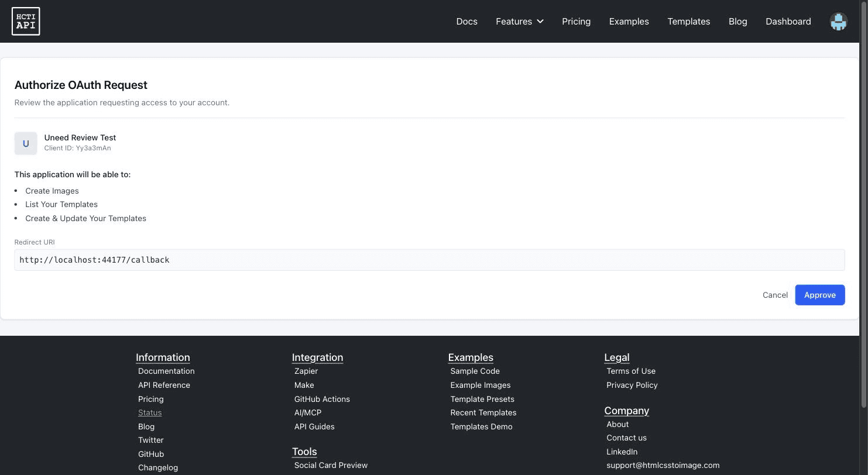Click the Client ID: Yy3a3mAn text
868x475 pixels.
pyautogui.click(x=77, y=148)
